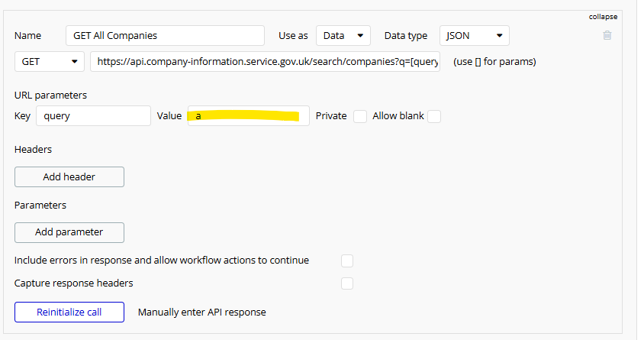
Task: Enable the Allow blank checkbox
Action: tap(434, 116)
